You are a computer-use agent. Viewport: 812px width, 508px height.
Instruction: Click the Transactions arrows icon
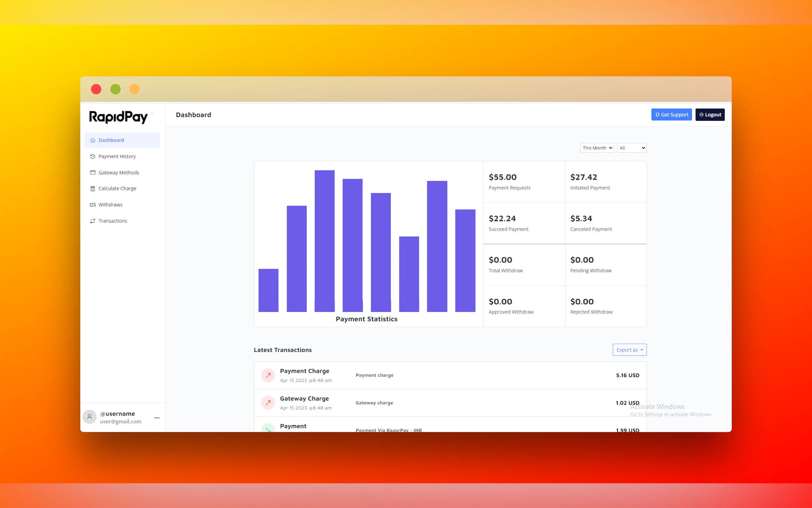[93, 221]
